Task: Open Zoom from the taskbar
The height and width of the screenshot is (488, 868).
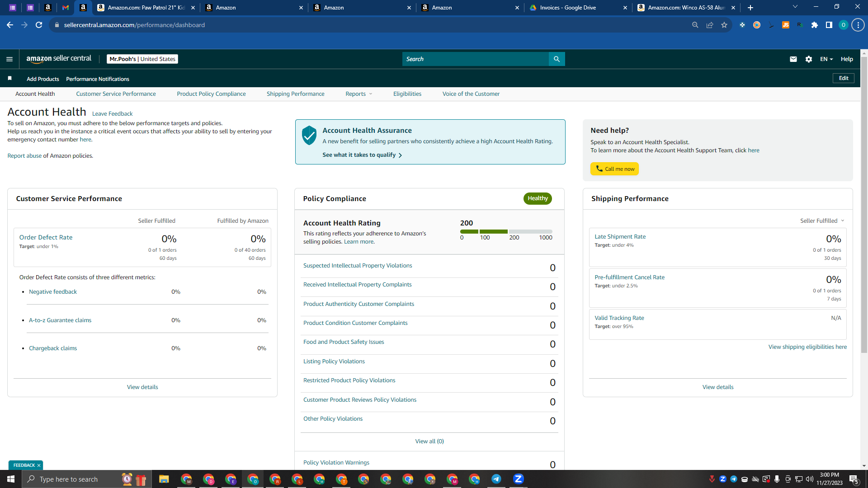Action: tap(519, 479)
